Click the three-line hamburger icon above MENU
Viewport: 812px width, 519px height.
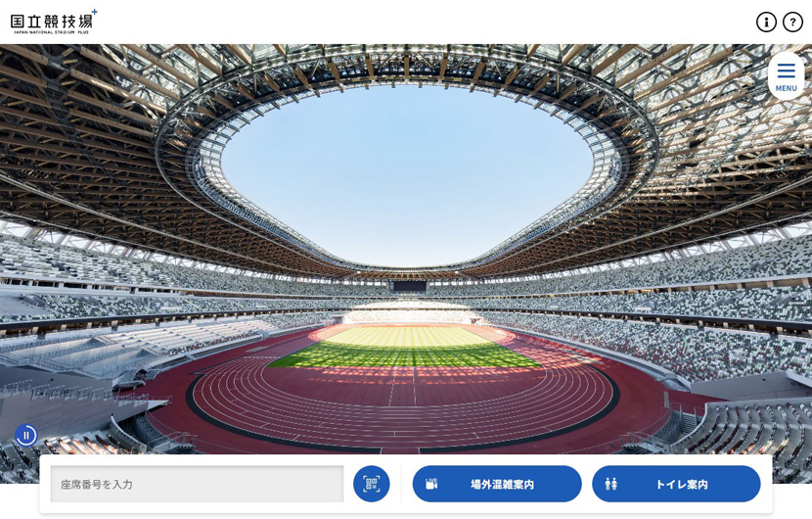click(786, 71)
